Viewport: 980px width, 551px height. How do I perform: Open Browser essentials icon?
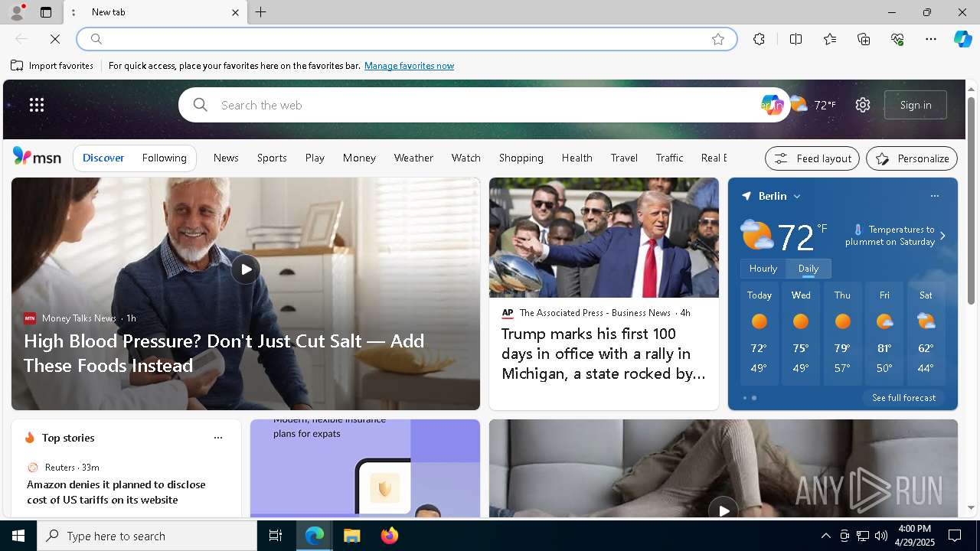(897, 39)
